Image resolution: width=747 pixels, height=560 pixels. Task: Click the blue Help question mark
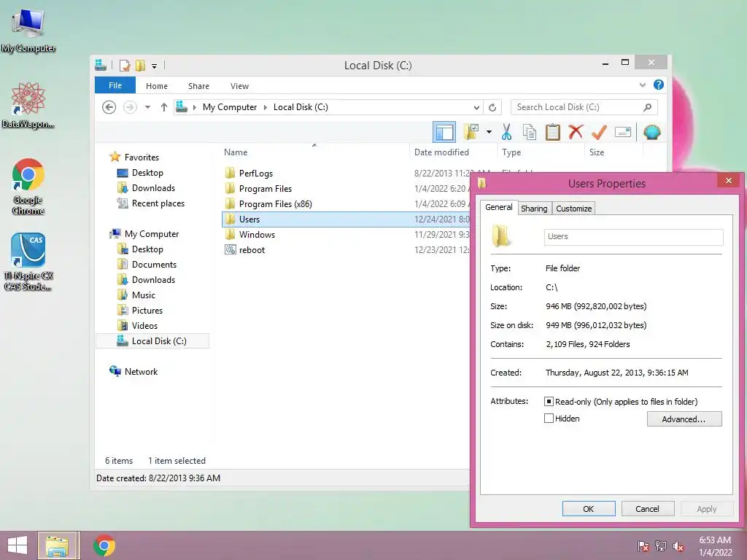pos(659,85)
